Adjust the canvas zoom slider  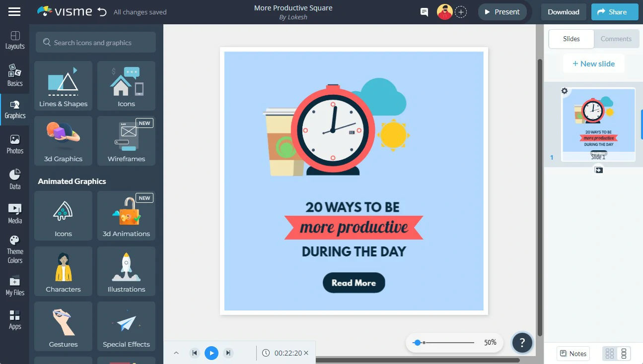tap(444, 343)
